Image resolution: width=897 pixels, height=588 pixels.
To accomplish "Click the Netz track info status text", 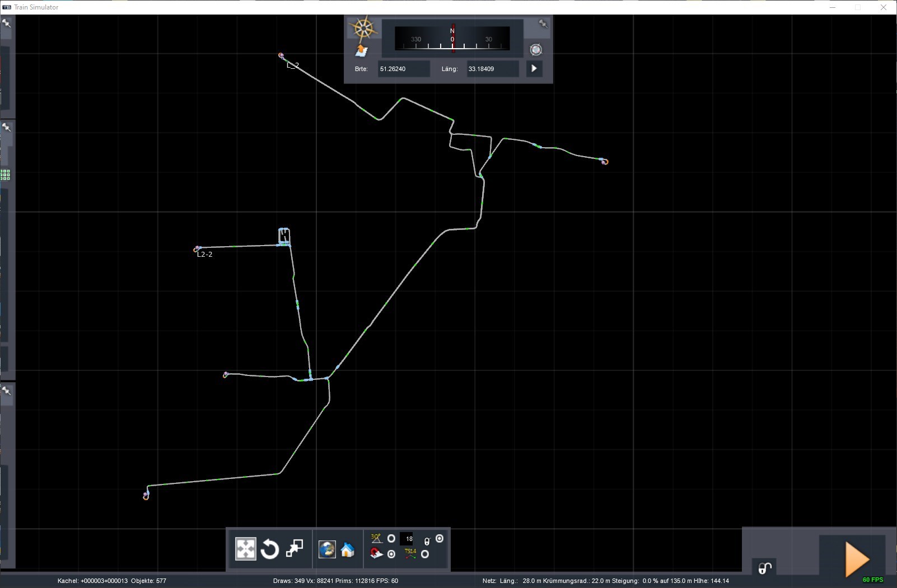I will (606, 581).
